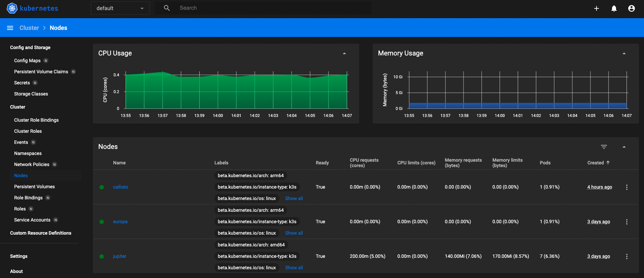
Task: Open the callisto node link
Action: tap(121, 187)
